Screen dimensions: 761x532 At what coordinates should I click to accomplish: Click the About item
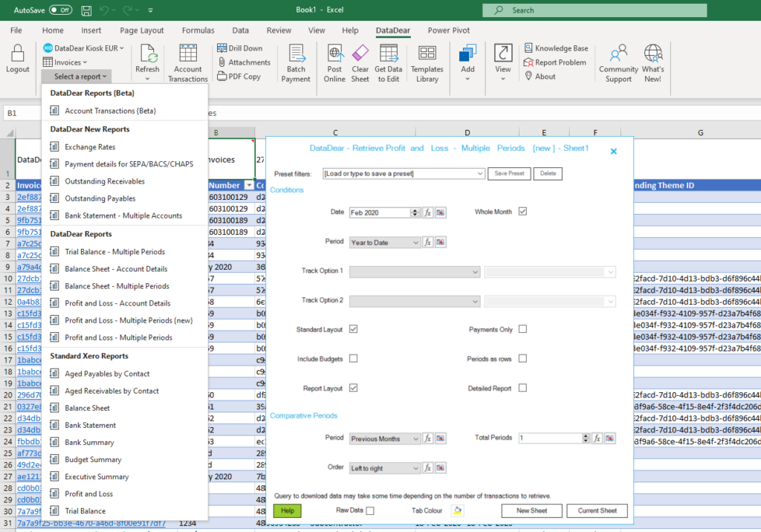point(540,77)
